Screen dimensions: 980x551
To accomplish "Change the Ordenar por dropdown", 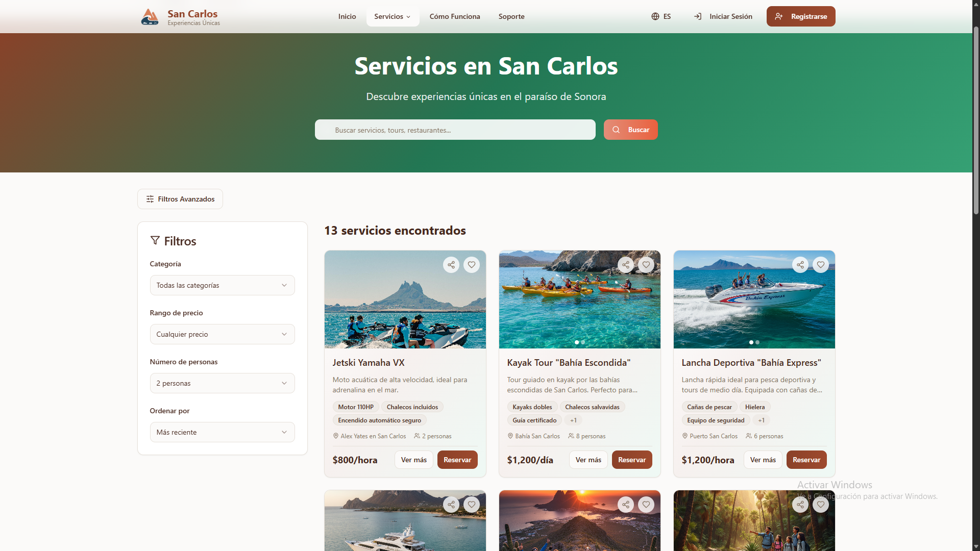I will [x=222, y=432].
